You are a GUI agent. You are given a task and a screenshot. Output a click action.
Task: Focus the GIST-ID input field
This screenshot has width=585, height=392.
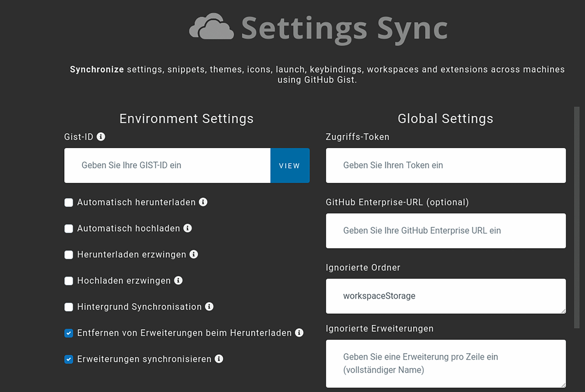(167, 165)
